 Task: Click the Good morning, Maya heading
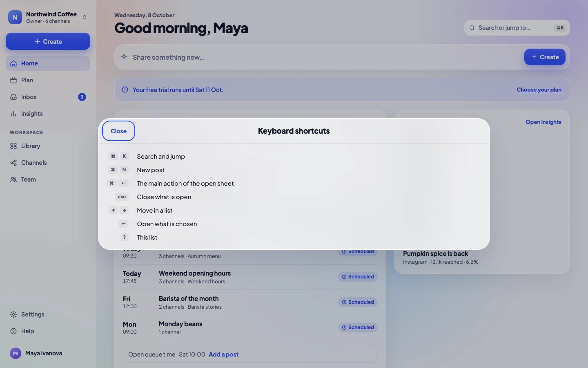[x=181, y=28]
